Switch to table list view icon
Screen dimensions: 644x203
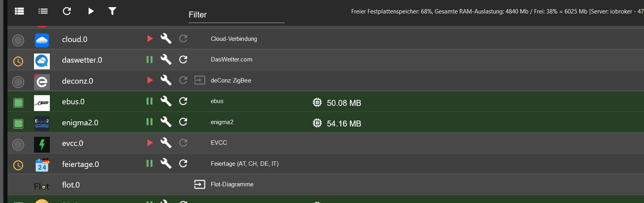(19, 11)
